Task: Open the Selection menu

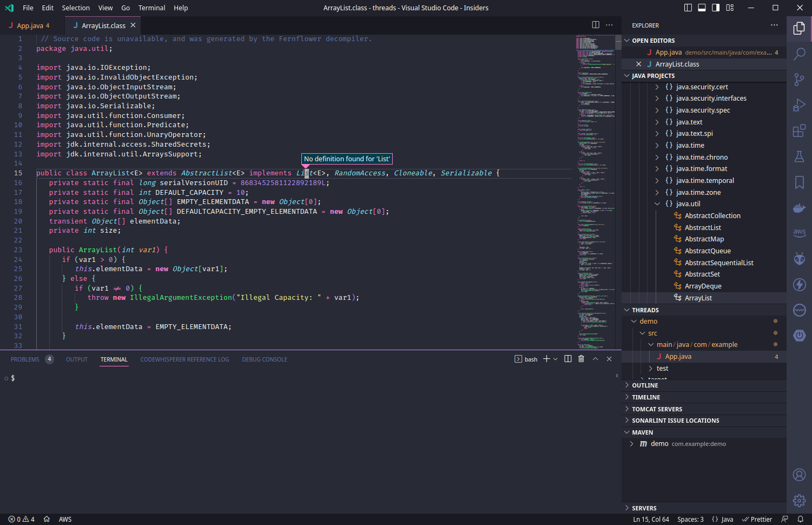Action: click(x=76, y=8)
